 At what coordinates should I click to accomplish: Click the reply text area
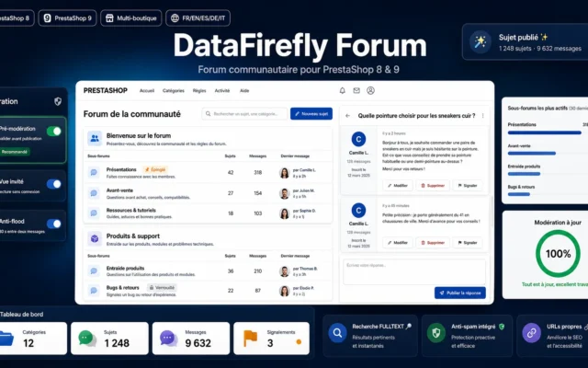coord(414,272)
